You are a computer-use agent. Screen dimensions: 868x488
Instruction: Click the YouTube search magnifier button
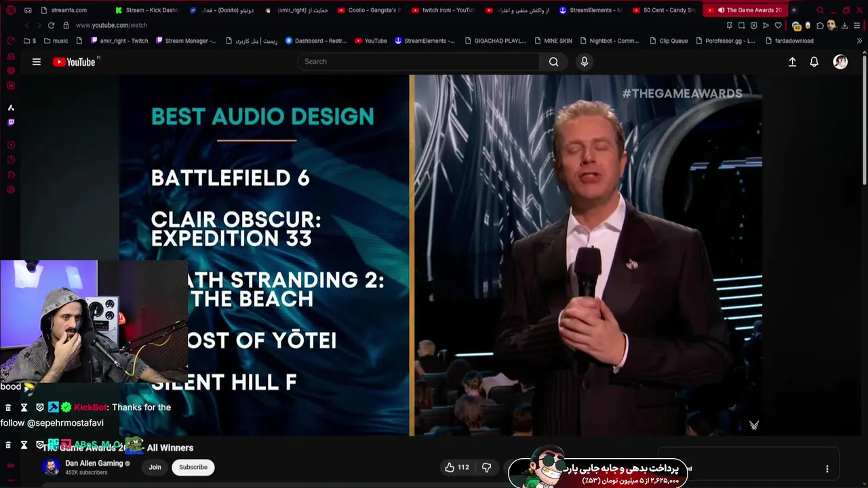(x=554, y=62)
